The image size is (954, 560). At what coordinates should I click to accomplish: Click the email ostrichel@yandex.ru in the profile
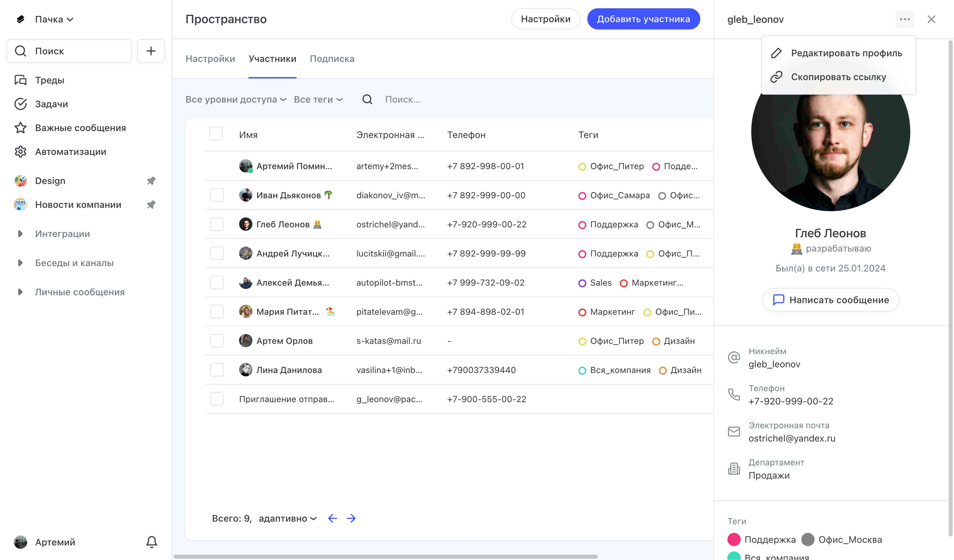[x=792, y=438]
